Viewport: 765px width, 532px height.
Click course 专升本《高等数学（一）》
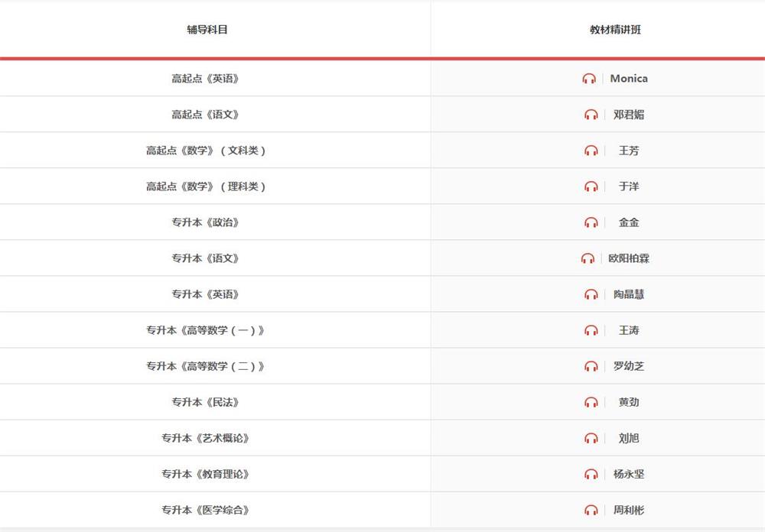click(x=206, y=330)
